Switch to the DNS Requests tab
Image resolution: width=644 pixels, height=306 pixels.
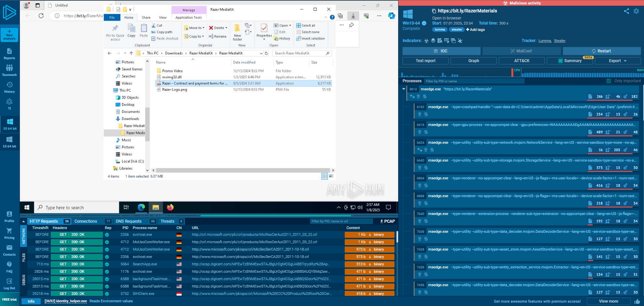[136, 221]
